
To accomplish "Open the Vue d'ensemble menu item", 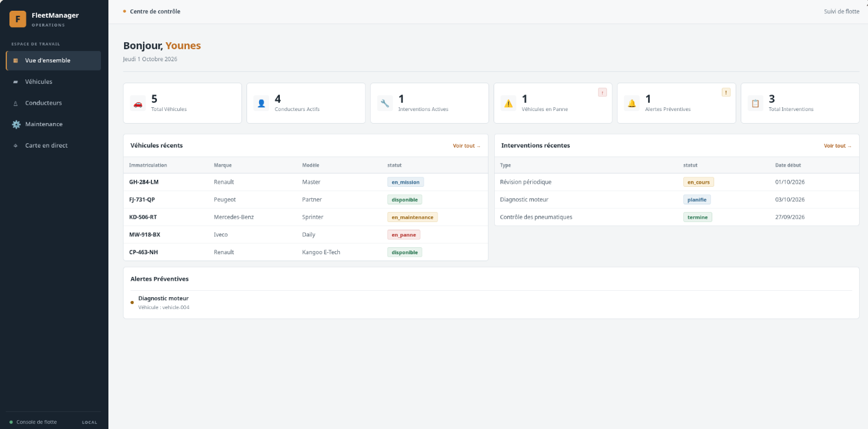I will pyautogui.click(x=54, y=61).
